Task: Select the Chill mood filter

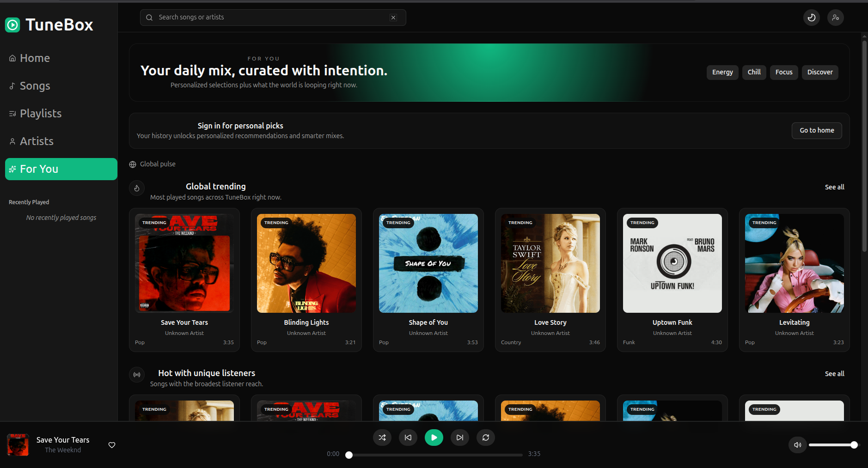Action: (754, 72)
